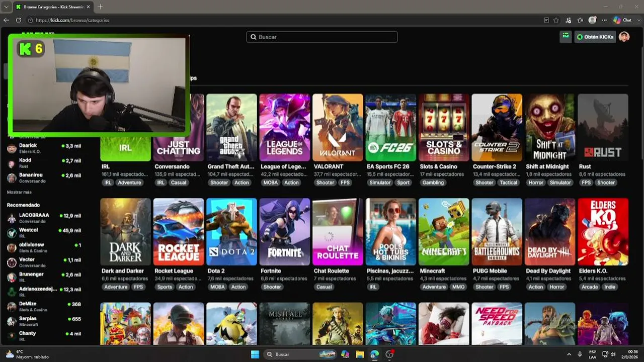Open the Rocket League cover

pos(179,232)
